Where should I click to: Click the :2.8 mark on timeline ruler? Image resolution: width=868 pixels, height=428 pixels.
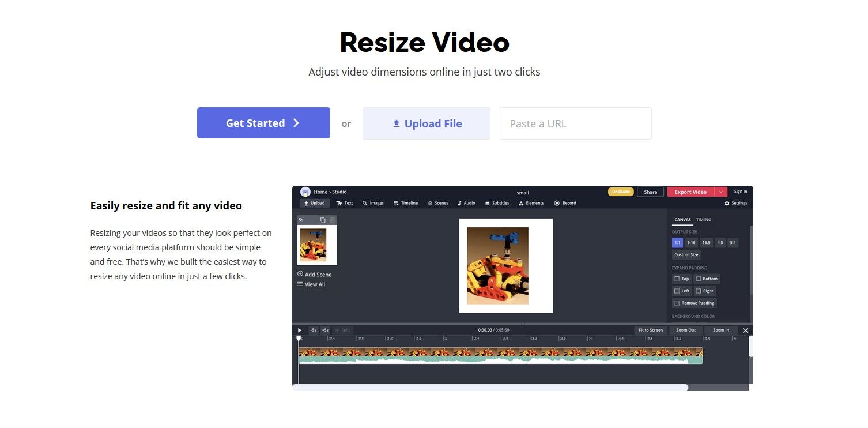504,339
